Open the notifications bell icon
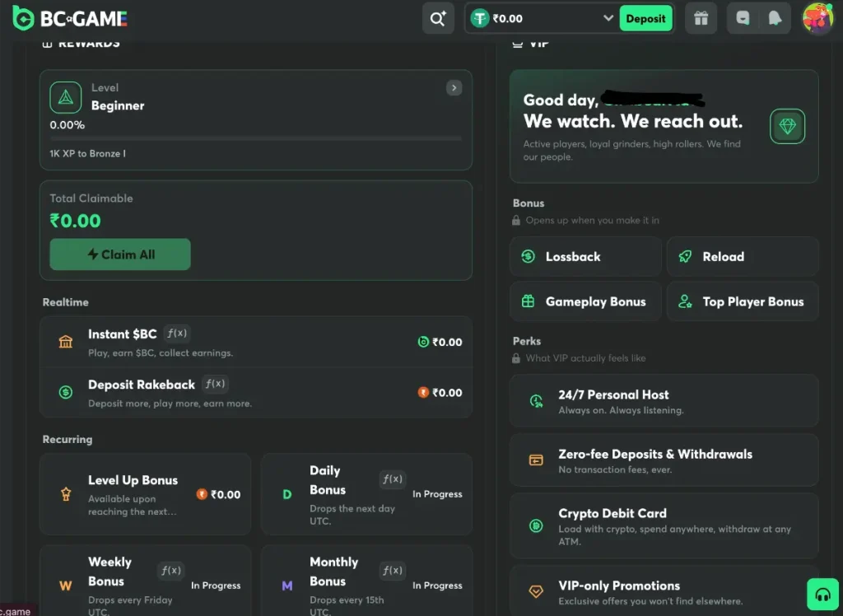The width and height of the screenshot is (843, 616). (775, 19)
